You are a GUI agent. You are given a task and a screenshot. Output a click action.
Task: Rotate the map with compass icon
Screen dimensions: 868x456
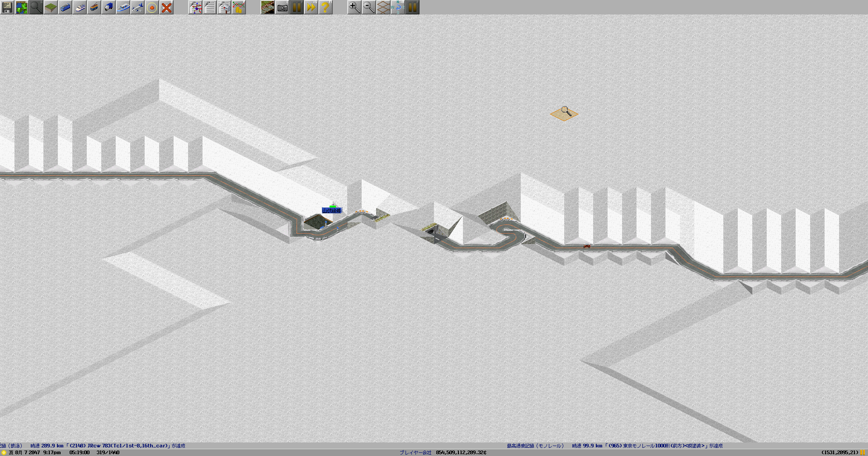pyautogui.click(x=398, y=7)
